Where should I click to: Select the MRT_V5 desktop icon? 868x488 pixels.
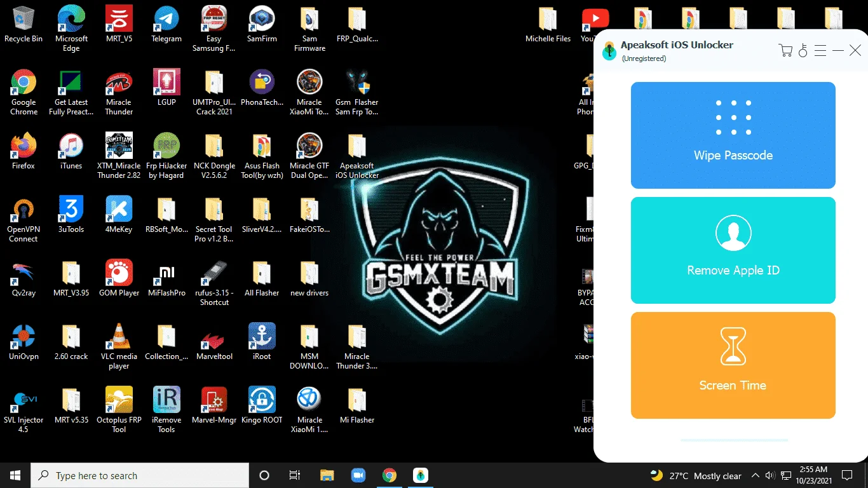[x=119, y=24]
